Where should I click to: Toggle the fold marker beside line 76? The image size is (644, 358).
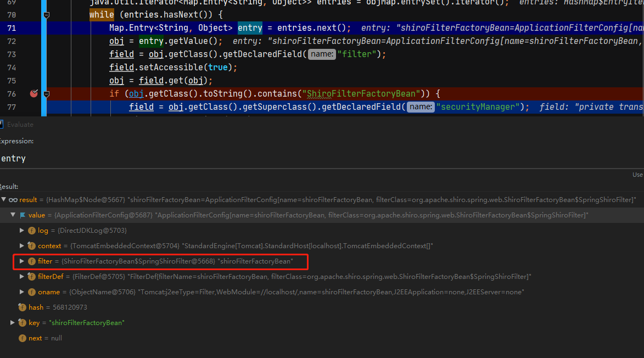(47, 94)
